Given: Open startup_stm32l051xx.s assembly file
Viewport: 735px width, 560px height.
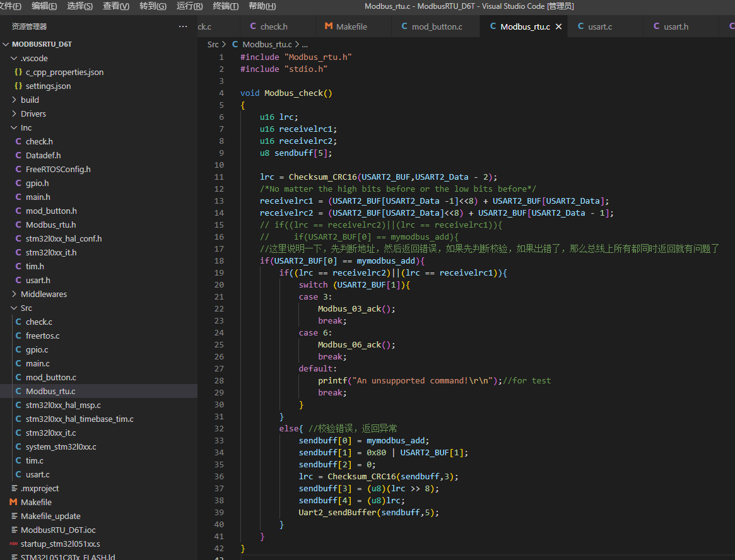Looking at the screenshot, I should (x=98, y=544).
